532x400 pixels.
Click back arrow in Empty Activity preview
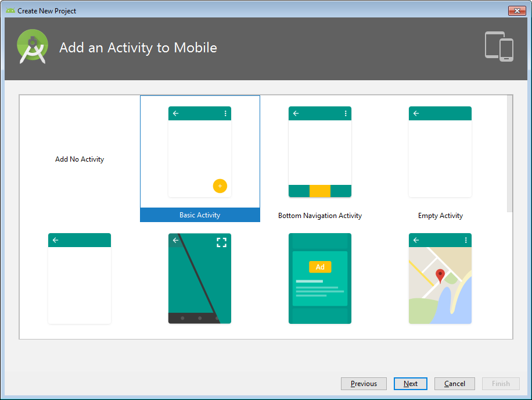416,113
